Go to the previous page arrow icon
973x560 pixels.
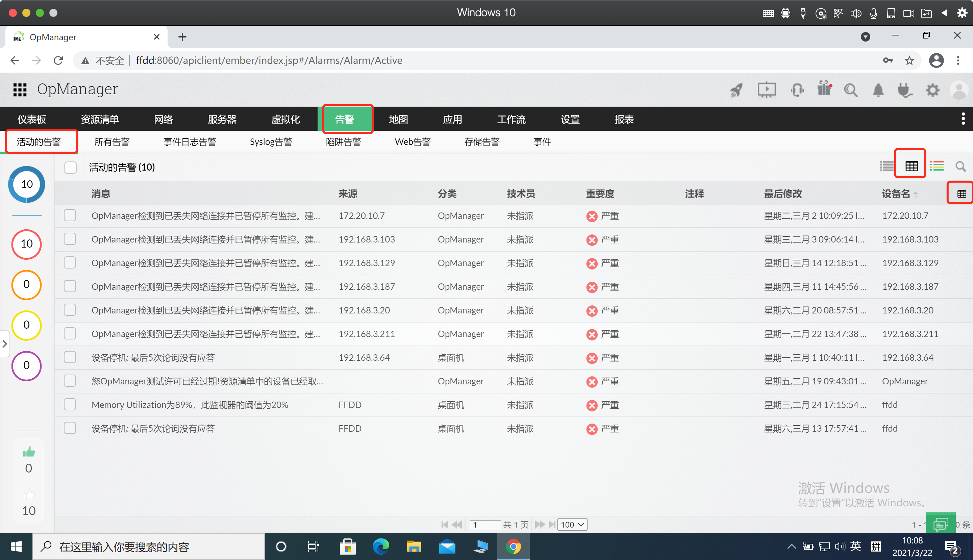click(x=457, y=524)
